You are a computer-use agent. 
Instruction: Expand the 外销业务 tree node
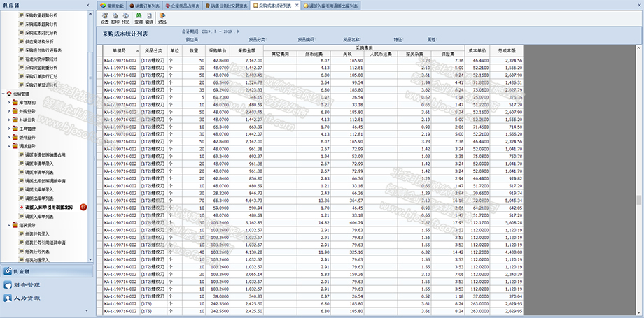[x=9, y=120]
